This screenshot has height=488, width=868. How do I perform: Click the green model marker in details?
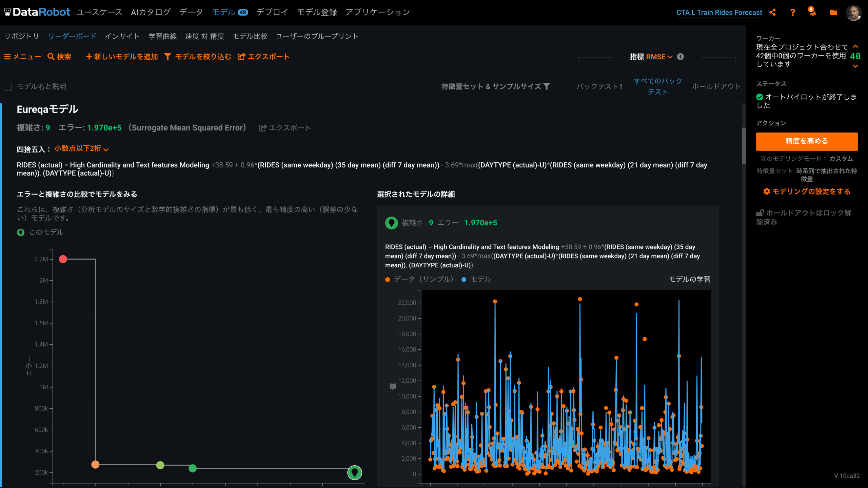pyautogui.click(x=392, y=223)
